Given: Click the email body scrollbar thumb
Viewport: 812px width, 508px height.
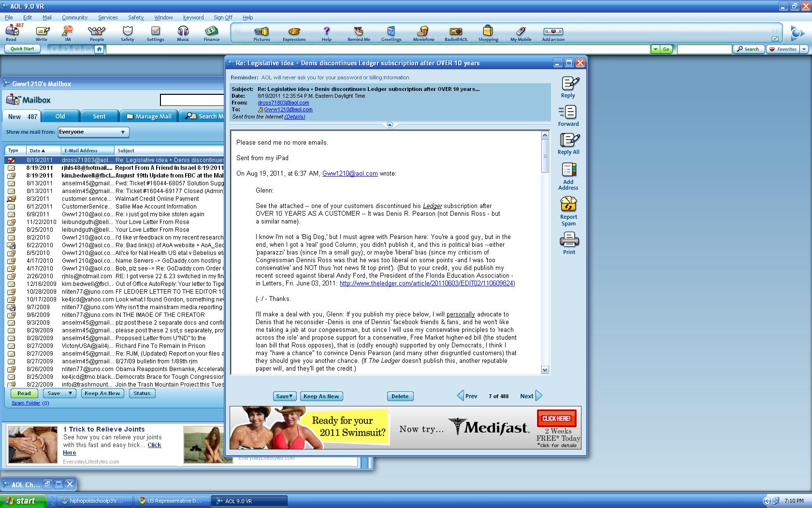Looking at the screenshot, I should 545,156.
